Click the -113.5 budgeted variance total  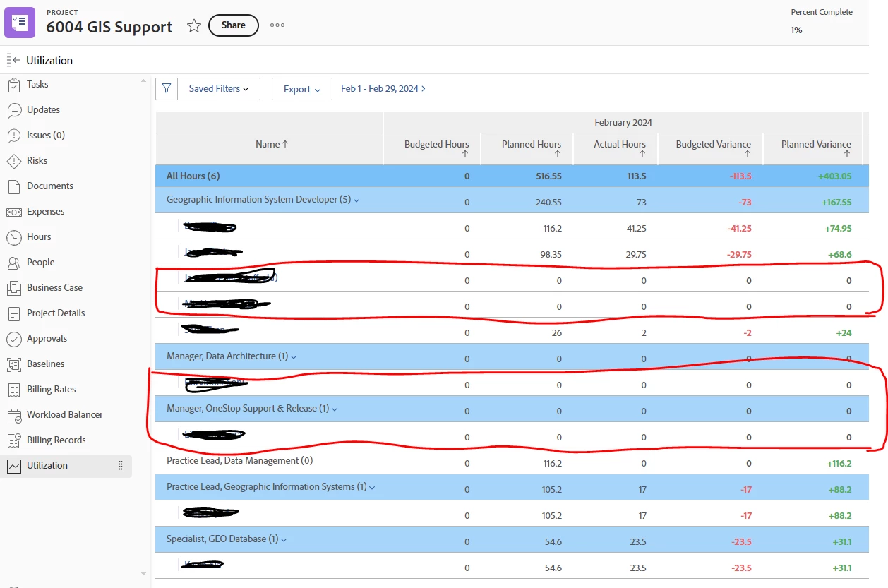[740, 176]
